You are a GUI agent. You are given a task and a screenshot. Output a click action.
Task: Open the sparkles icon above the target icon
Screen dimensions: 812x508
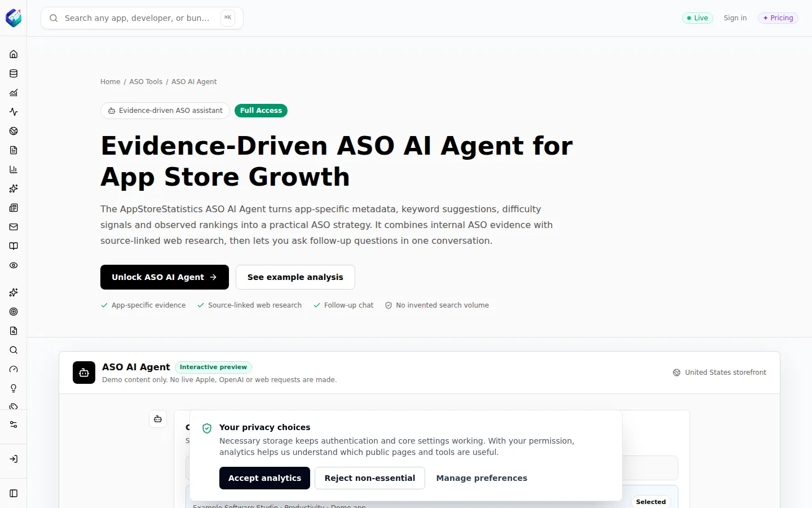[x=14, y=292]
